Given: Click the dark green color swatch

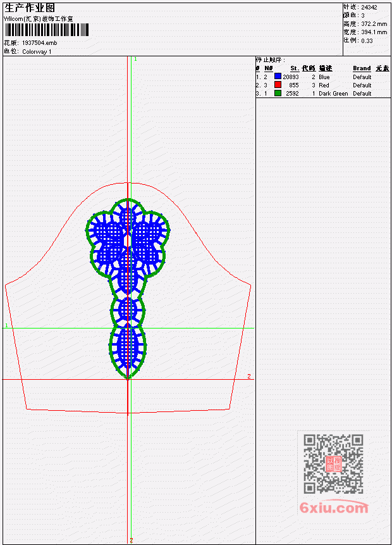Looking at the screenshot, I should [278, 93].
